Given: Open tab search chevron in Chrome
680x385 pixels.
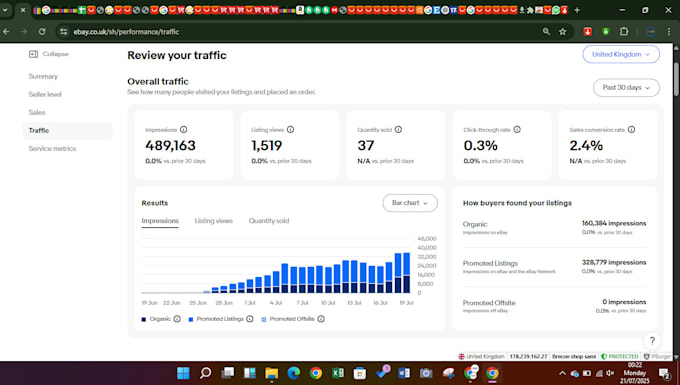Looking at the screenshot, I should 5,10.
